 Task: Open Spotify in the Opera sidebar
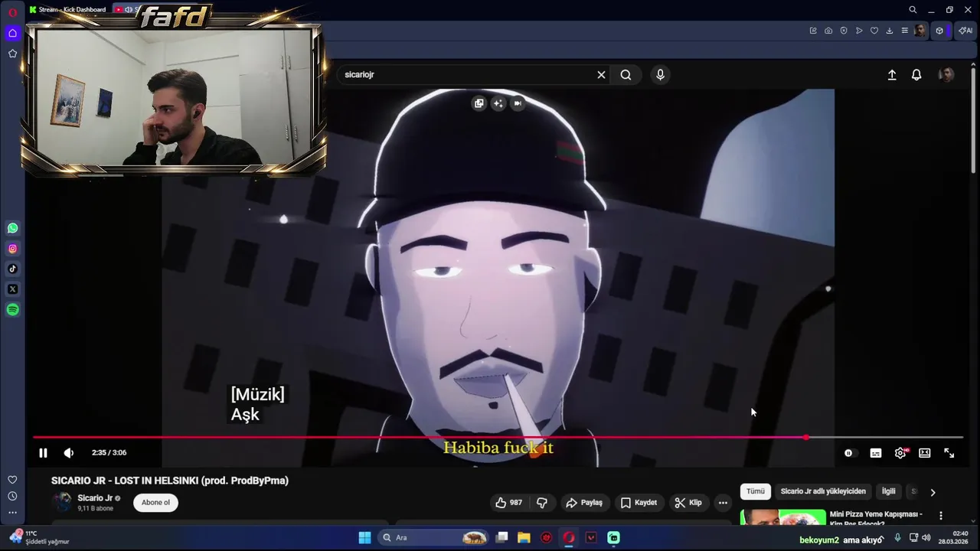click(x=12, y=310)
